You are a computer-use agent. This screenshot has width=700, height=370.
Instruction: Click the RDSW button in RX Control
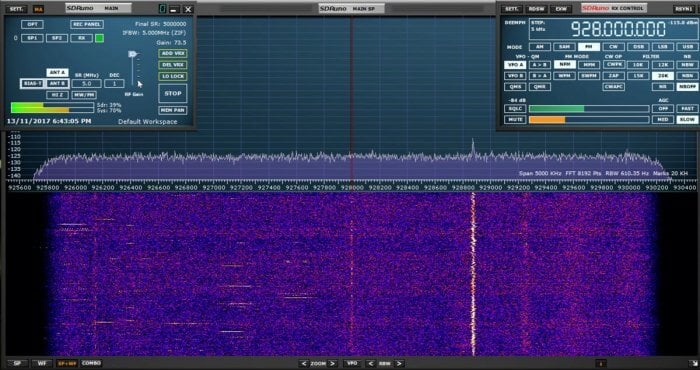(x=536, y=9)
